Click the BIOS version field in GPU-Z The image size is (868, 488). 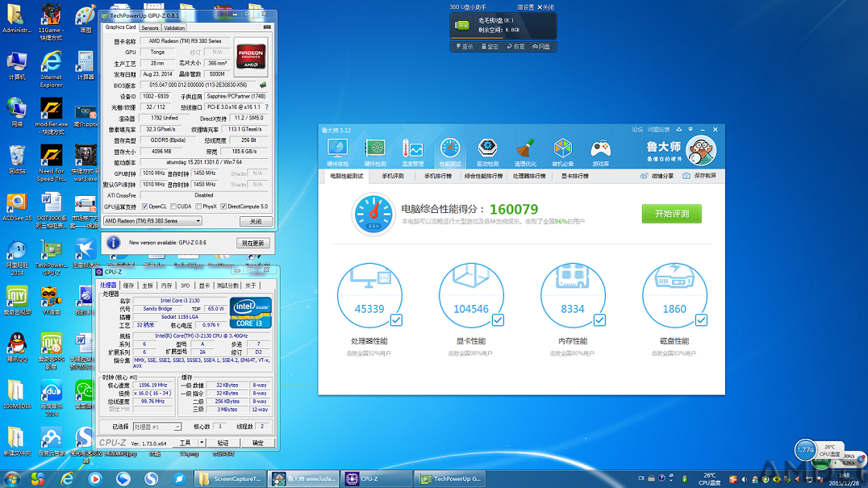coord(198,86)
